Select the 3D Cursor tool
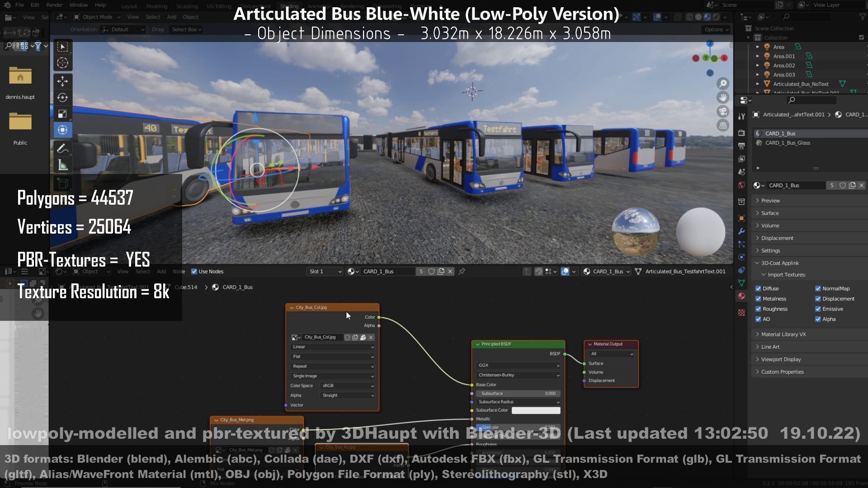 (63, 63)
